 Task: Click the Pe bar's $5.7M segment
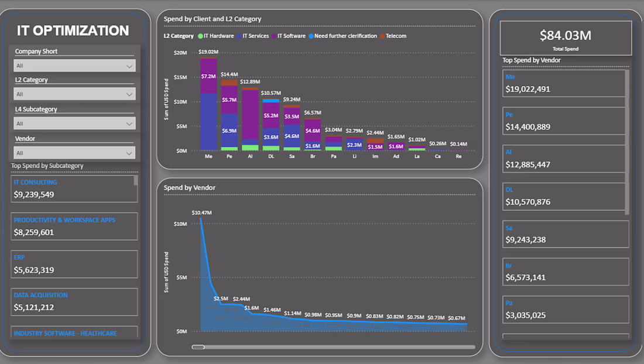229,99
